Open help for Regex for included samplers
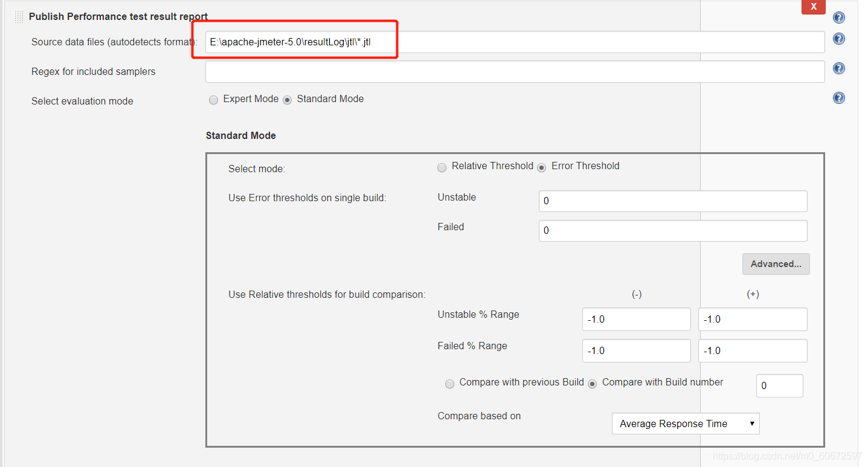The width and height of the screenshot is (868, 467). (838, 68)
